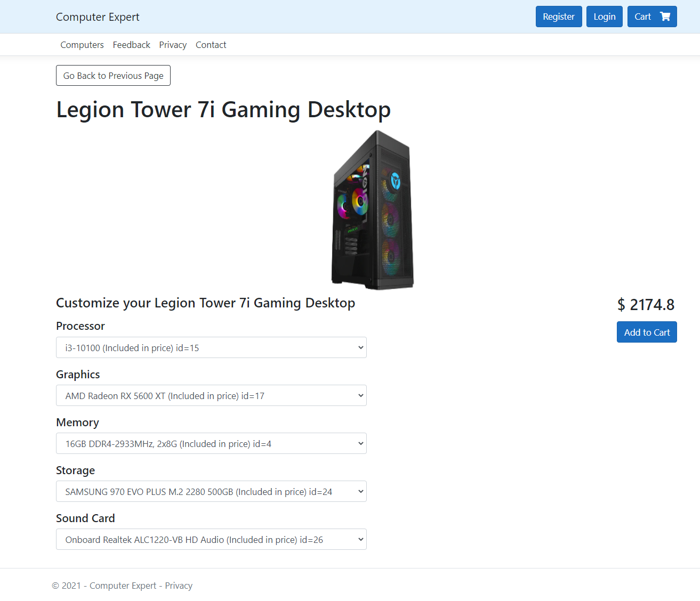Expand the Graphics AMD Radeon selector
Viewport: 700px width, 601px height.
(211, 395)
